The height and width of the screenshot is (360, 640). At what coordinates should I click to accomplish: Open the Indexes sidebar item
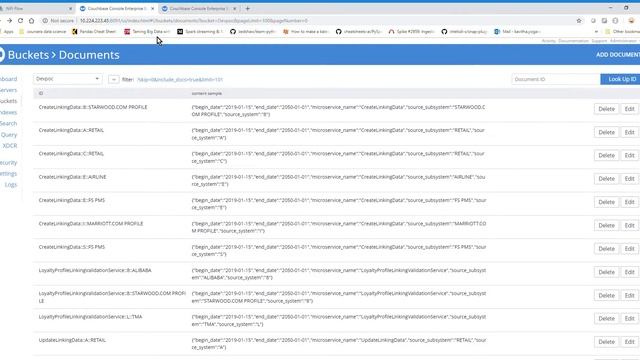[x=8, y=112]
